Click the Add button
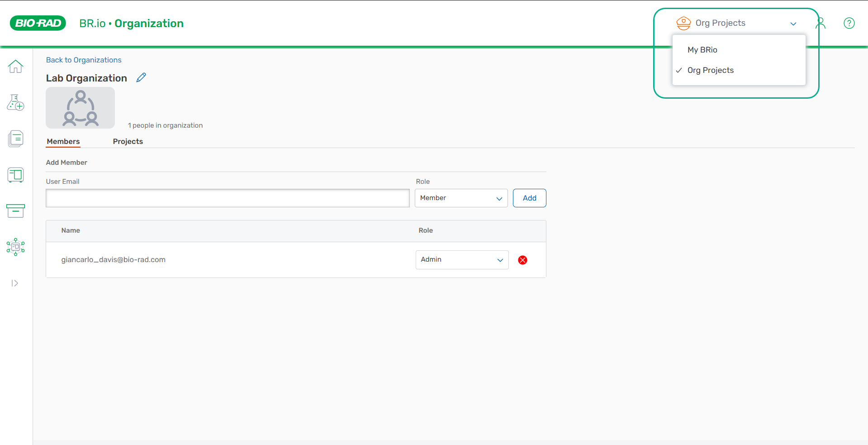This screenshot has height=445, width=868. [x=529, y=198]
